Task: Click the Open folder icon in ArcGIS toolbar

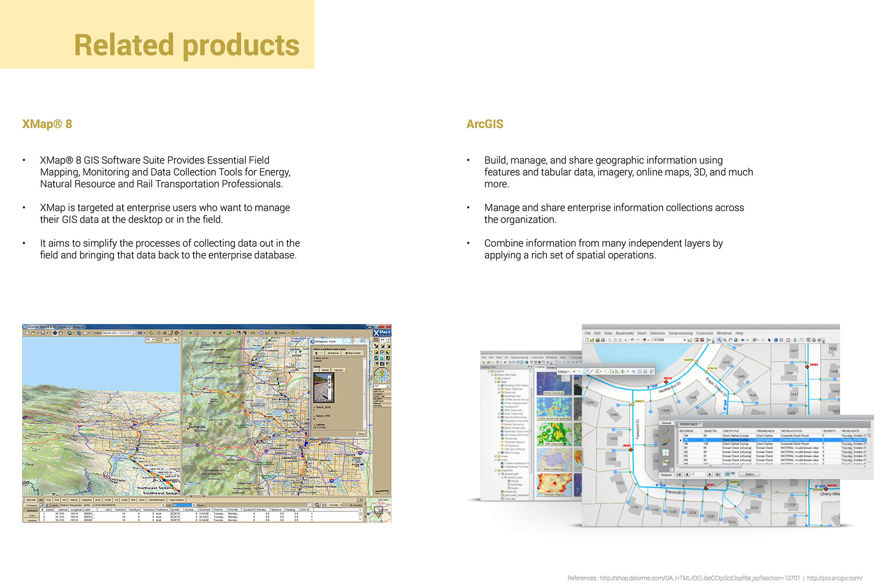Action: coord(592,340)
